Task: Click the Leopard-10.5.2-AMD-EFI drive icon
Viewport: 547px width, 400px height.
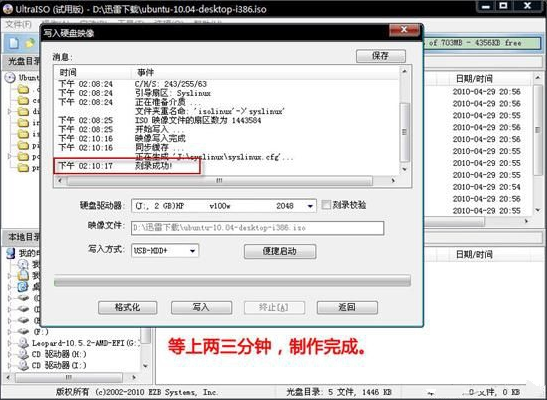Action: pyautogui.click(x=23, y=343)
